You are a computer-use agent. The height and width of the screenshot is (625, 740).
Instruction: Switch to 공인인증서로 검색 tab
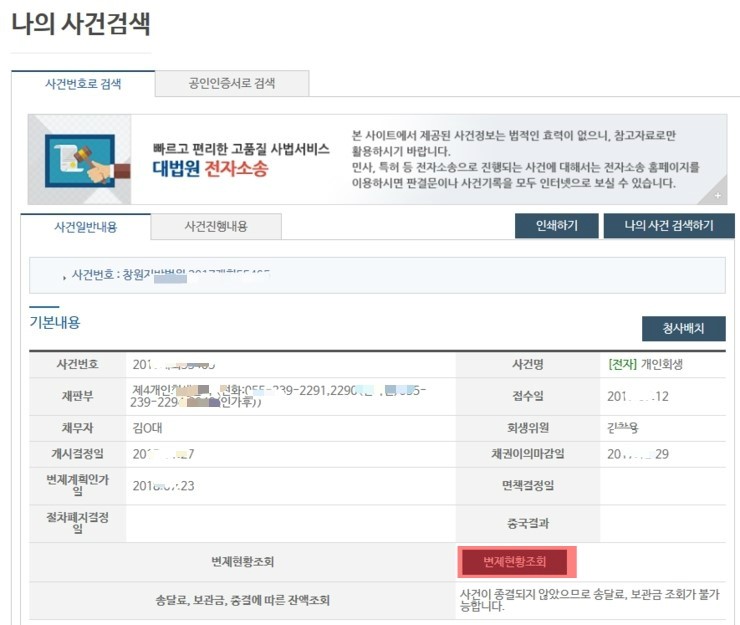point(232,84)
